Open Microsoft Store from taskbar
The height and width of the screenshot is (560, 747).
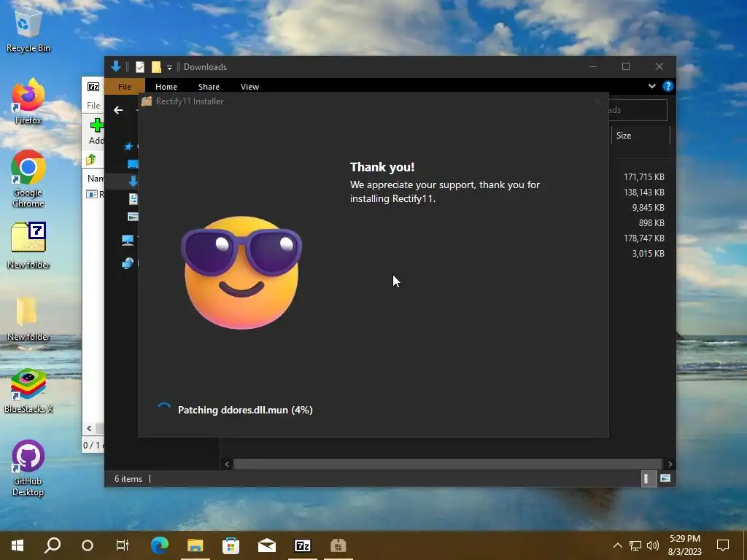(x=231, y=545)
